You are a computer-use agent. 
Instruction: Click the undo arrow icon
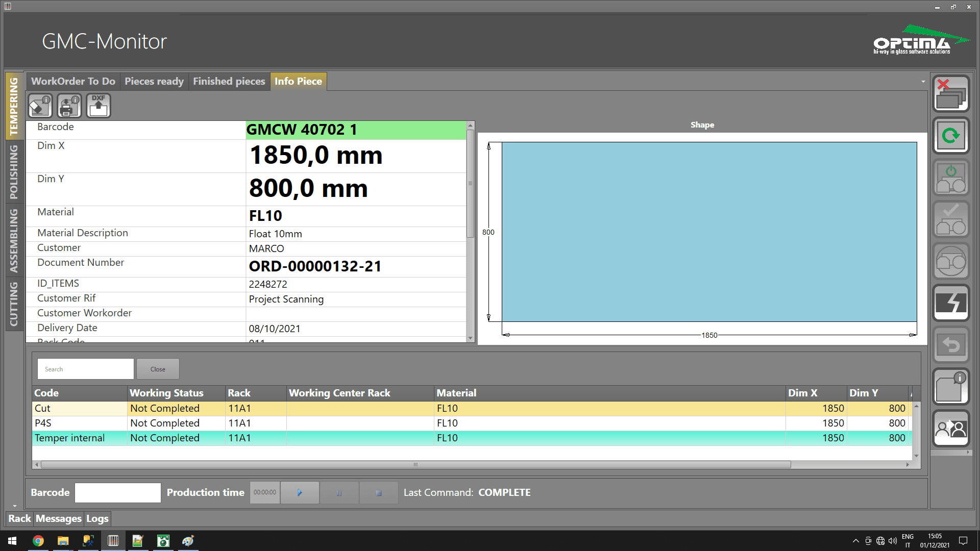coord(951,345)
